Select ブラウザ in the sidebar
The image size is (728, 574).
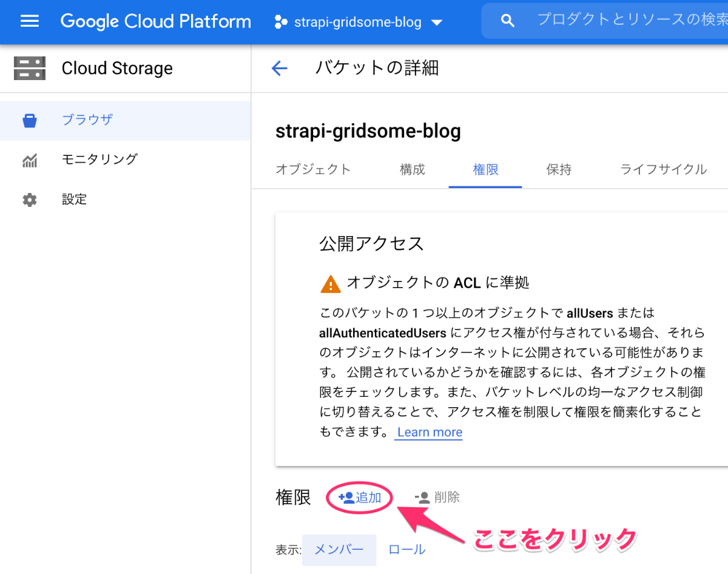tap(126, 120)
